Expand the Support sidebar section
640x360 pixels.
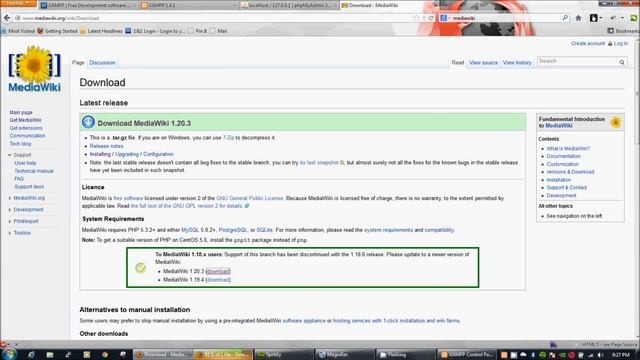pos(10,155)
